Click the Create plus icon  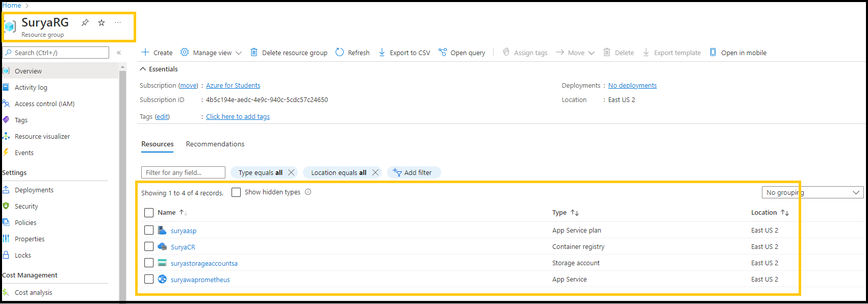(145, 52)
